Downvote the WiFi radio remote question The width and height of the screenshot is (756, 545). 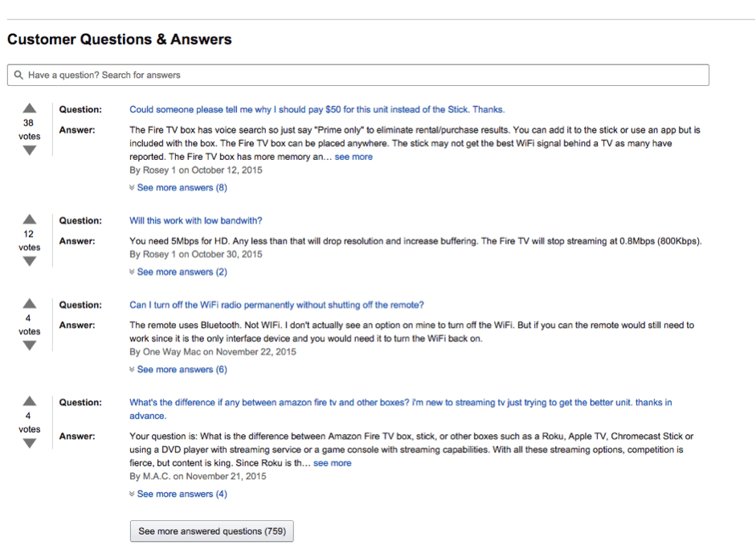(x=30, y=346)
